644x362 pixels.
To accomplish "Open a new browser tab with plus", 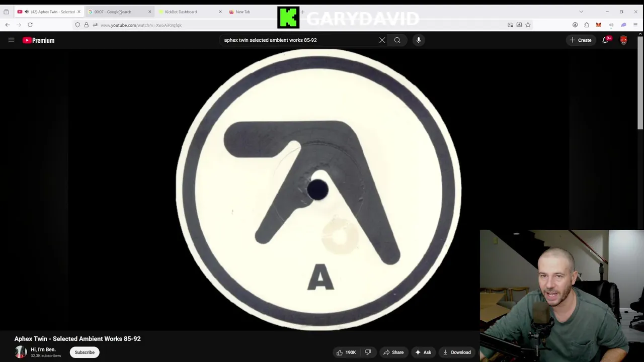I will coord(303,12).
